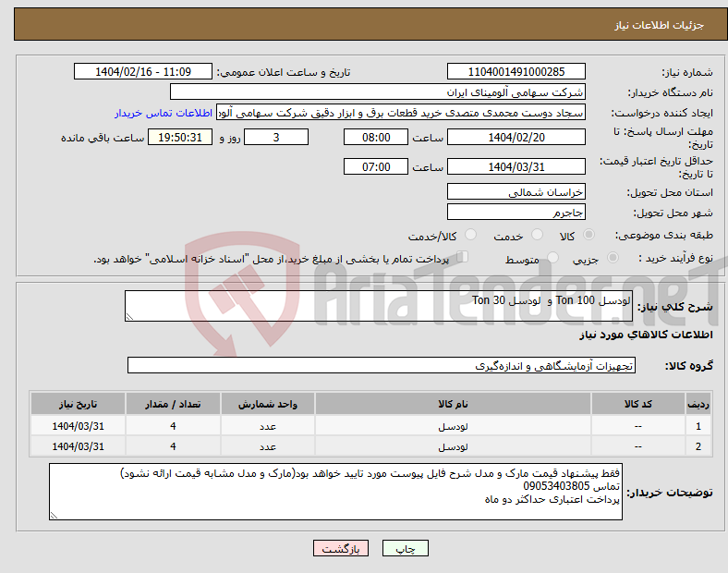The width and height of the screenshot is (728, 573).
Task: Click the بازگشت (back) button
Action: [341, 548]
